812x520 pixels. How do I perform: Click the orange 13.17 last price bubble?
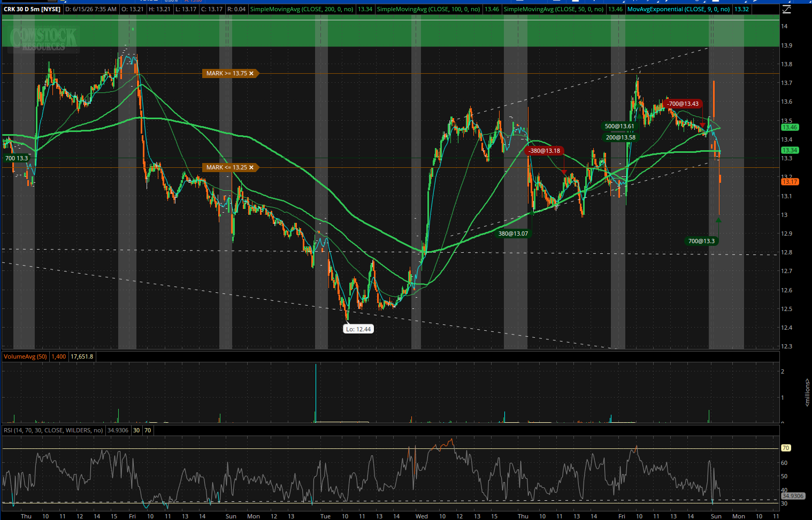pyautogui.click(x=790, y=182)
